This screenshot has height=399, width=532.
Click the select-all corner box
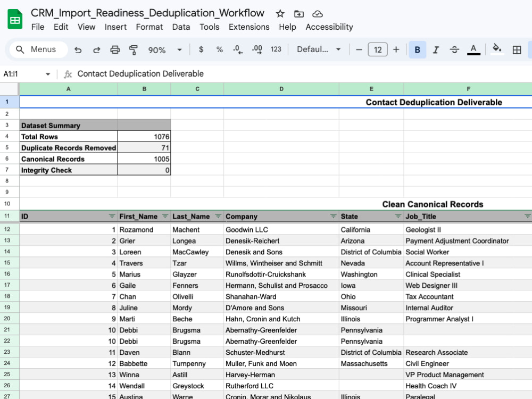click(9, 89)
